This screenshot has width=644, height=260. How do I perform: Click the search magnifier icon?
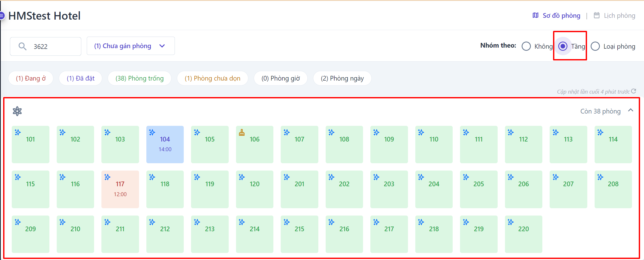pyautogui.click(x=22, y=46)
